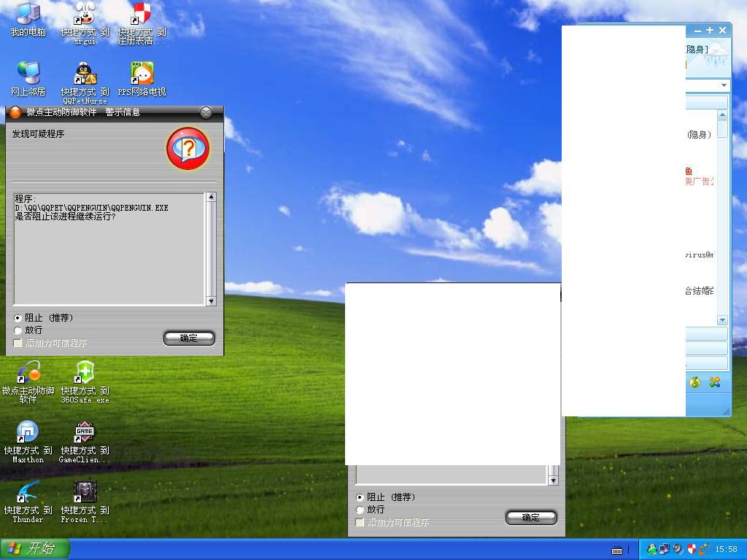Select 阻止(推荐) in lower warning dialog
The height and width of the screenshot is (560, 747).
click(x=360, y=497)
